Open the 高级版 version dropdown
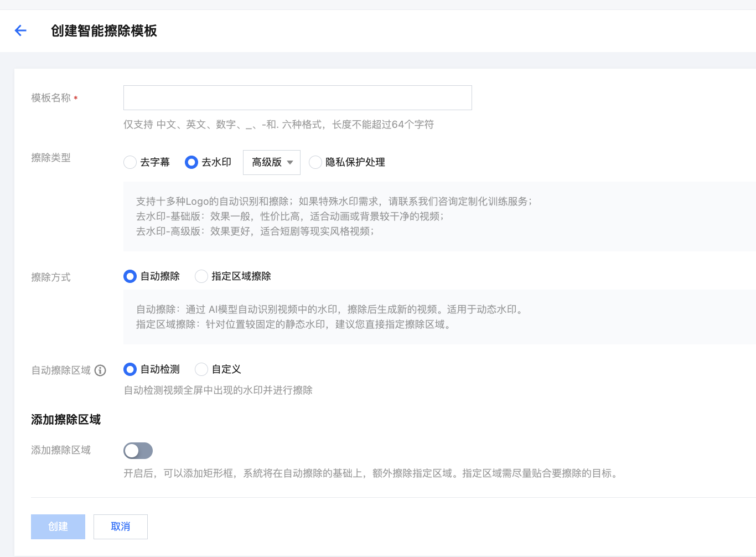The image size is (756, 557). click(x=271, y=162)
